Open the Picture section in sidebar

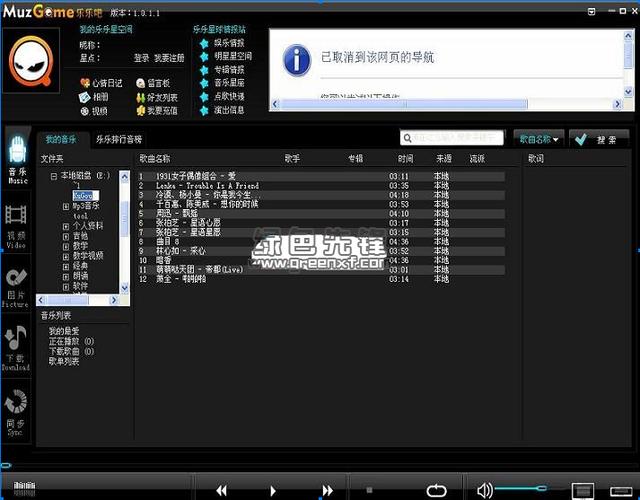17,286
